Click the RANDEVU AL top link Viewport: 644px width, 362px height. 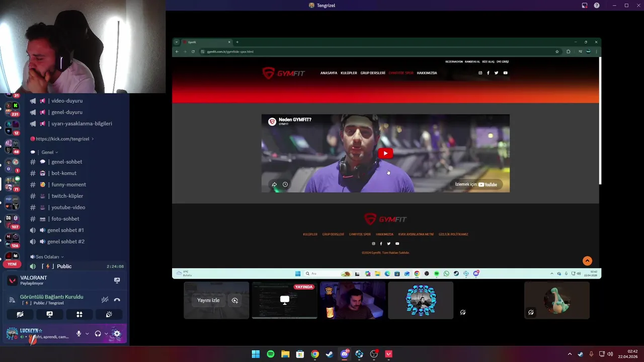point(472,62)
